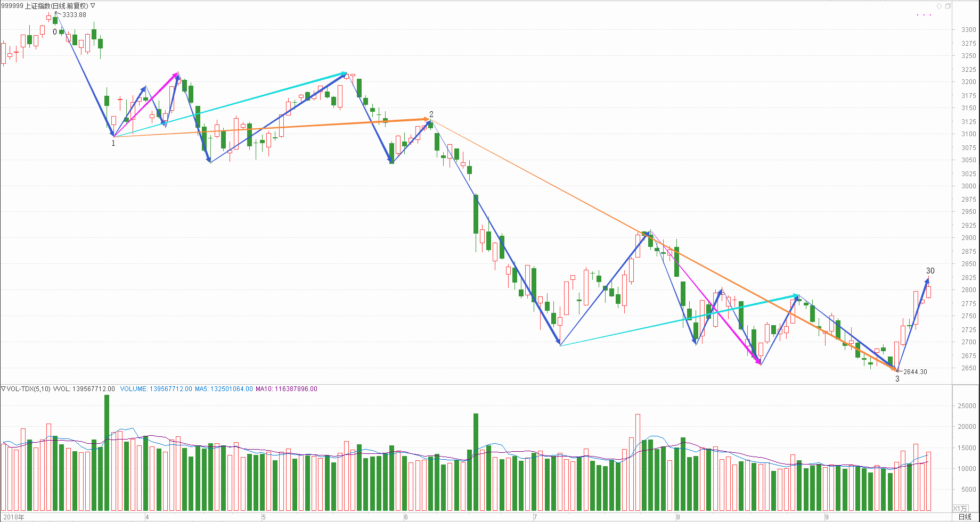Screen dimensions: 980x522
Task: Click the MA5 value in volume header
Action: coord(224,389)
